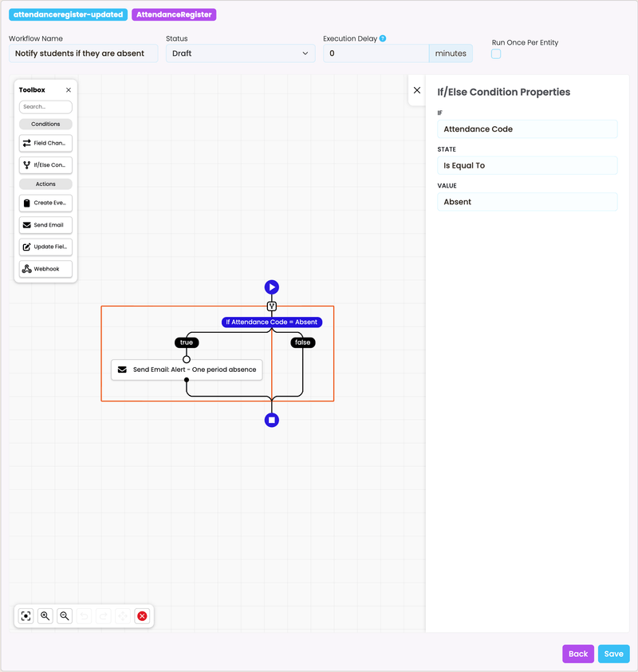Screen dimensions: 638x672
Task: Open the STATE selector Is Equal To
Action: pos(527,165)
